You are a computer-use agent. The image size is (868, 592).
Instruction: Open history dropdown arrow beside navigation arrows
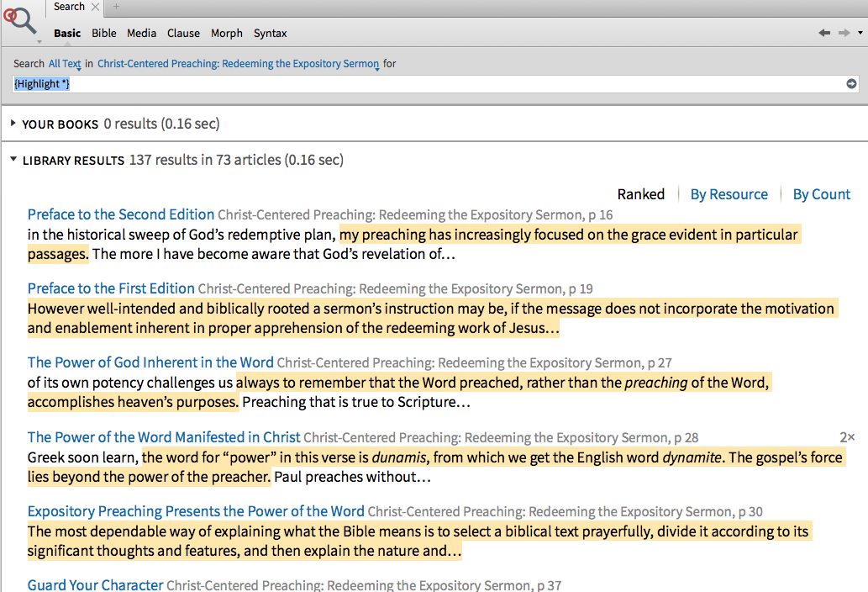(x=860, y=33)
